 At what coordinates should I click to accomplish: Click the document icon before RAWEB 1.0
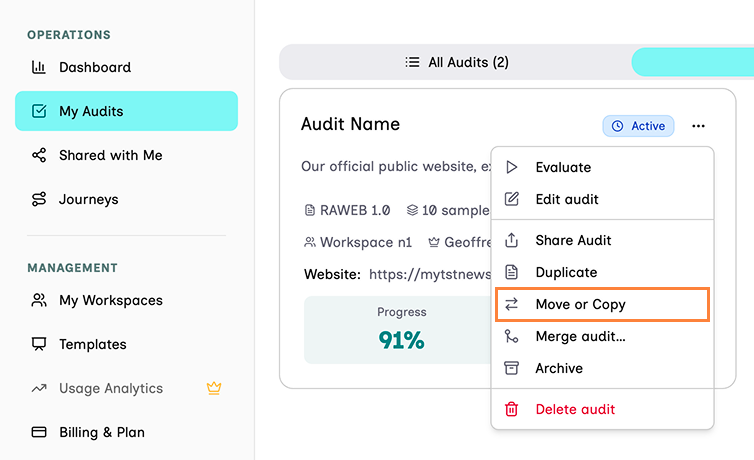(310, 211)
